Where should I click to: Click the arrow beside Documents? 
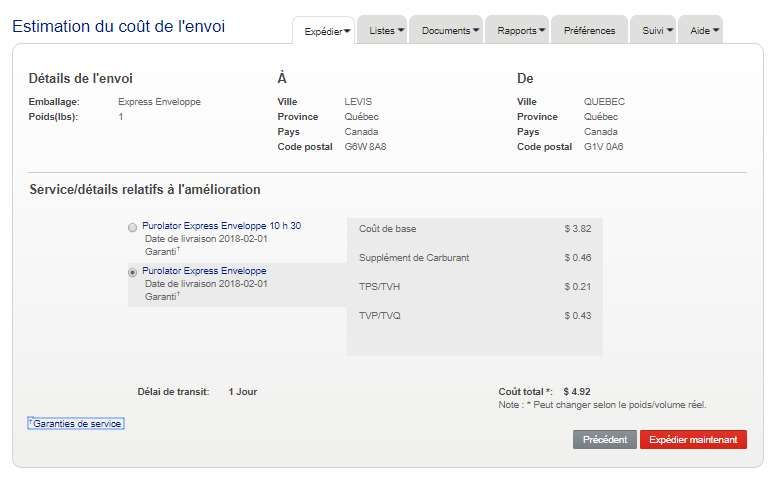pyautogui.click(x=476, y=31)
